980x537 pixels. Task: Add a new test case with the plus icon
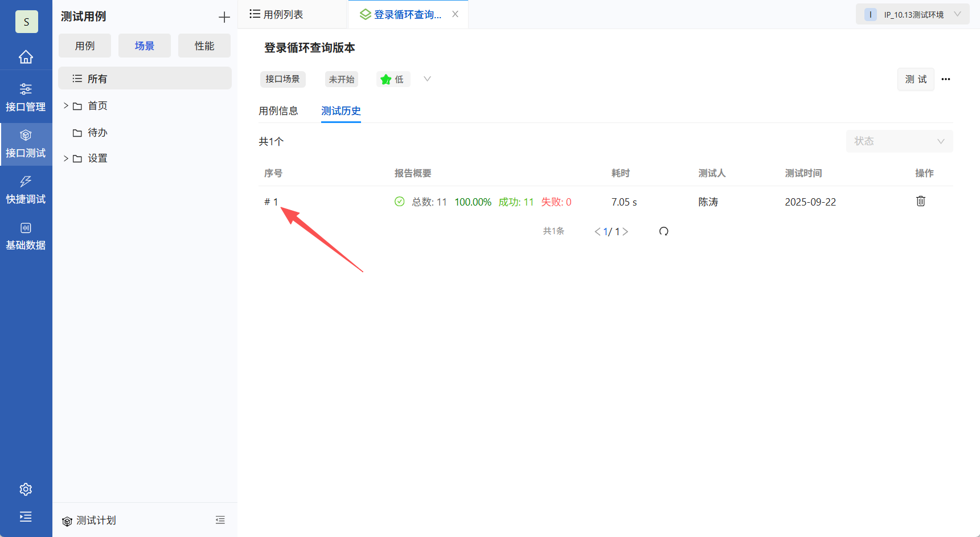coord(224,17)
